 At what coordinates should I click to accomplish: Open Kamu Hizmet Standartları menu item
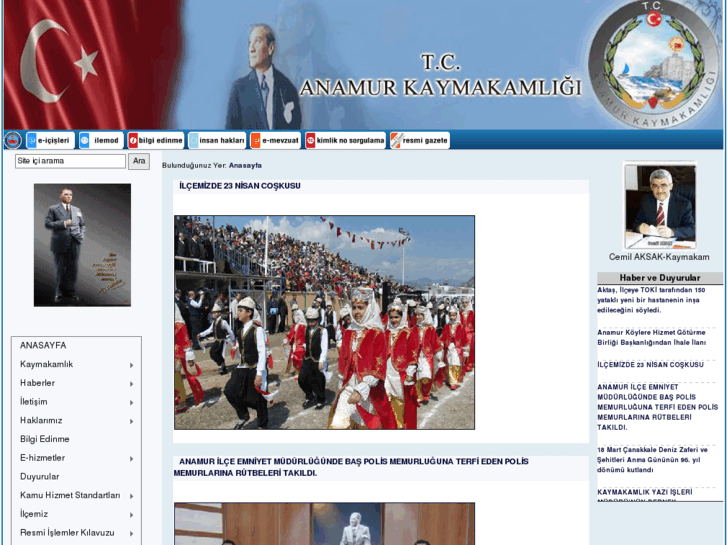coord(70,495)
